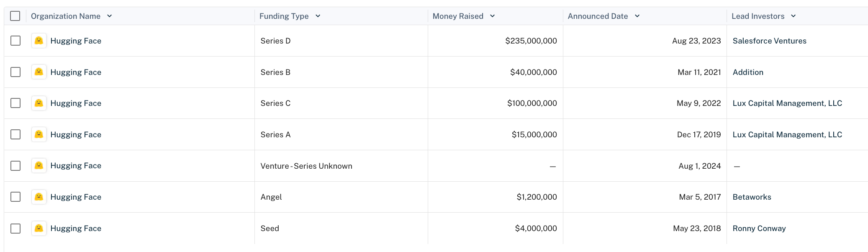Click the Hugging Face logo in Series D row
868x252 pixels.
pos(39,41)
